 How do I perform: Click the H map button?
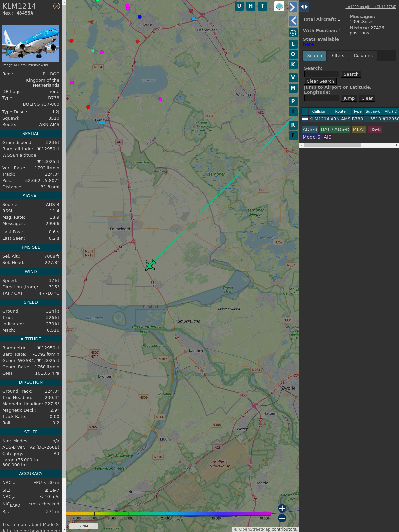tap(251, 6)
